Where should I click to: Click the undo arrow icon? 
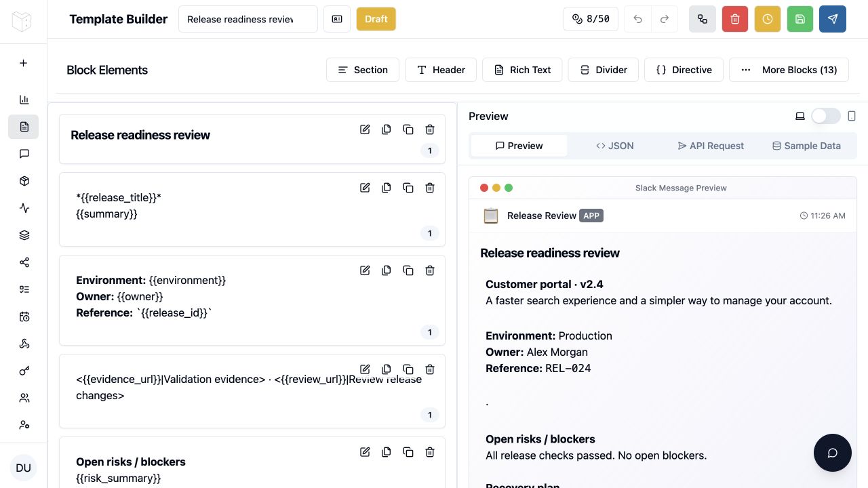pyautogui.click(x=637, y=19)
